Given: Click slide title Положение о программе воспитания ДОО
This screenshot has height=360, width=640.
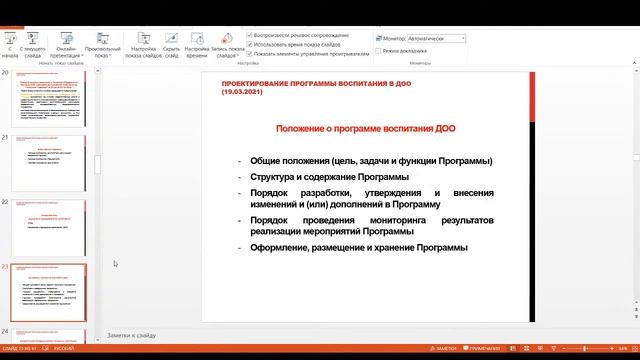Looking at the screenshot, I should click(x=366, y=129).
